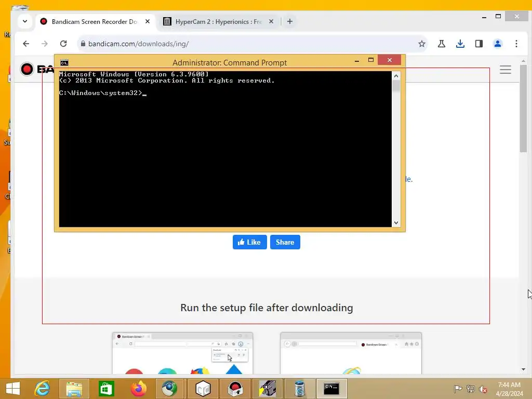Viewport: 532px width, 399px height.
Task: Click the taskbar clock showing 7:44 AM
Action: pyautogui.click(x=510, y=389)
